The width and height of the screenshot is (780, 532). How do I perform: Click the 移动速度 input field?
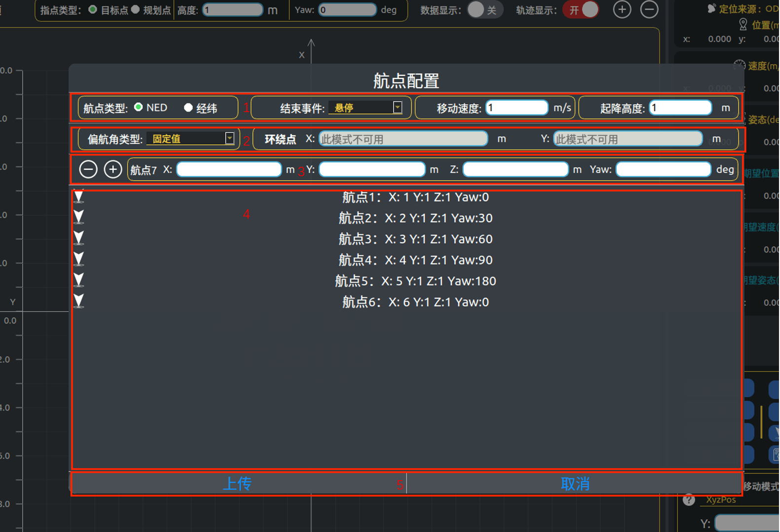[x=517, y=108]
